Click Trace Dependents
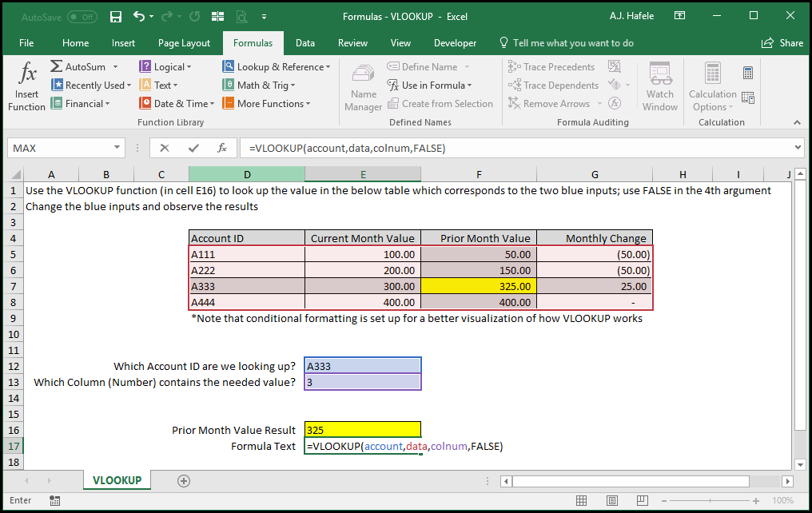812x513 pixels. 553,85
